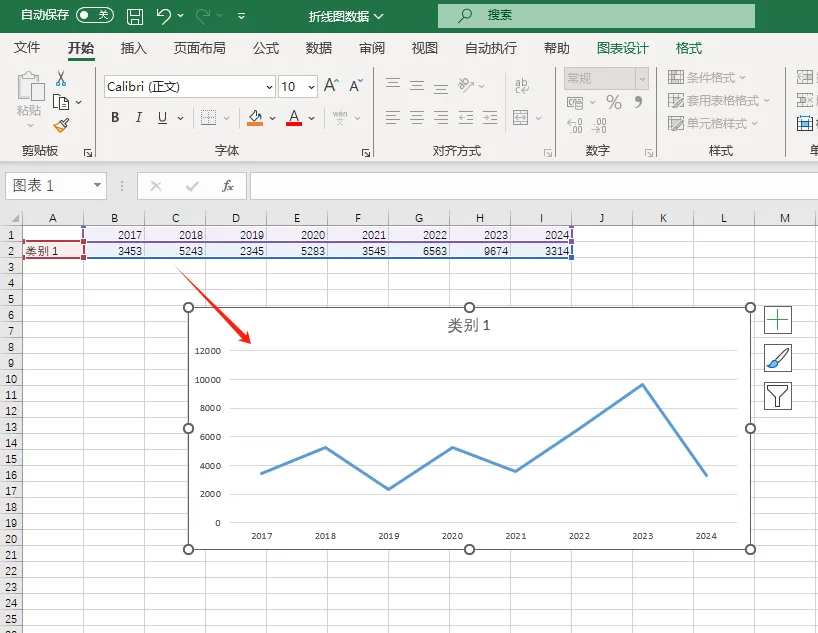
Task: Click the Increase Decimal icon
Action: click(574, 126)
